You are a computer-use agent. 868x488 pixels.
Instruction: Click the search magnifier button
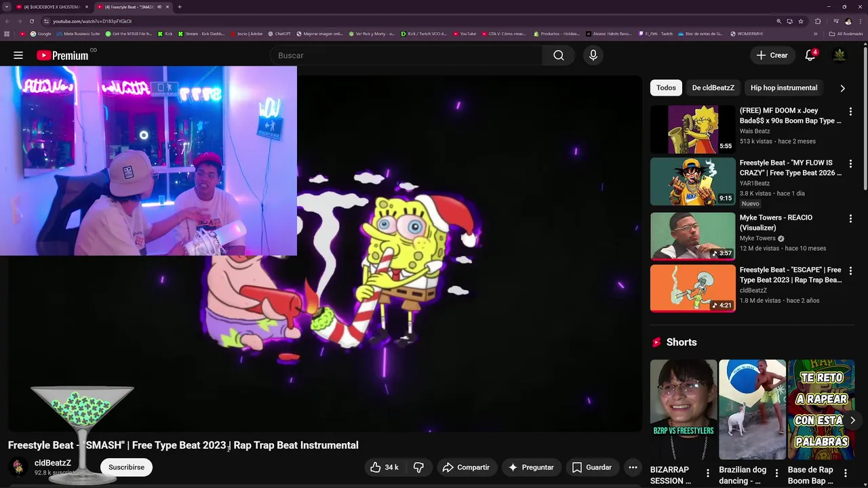pos(558,56)
